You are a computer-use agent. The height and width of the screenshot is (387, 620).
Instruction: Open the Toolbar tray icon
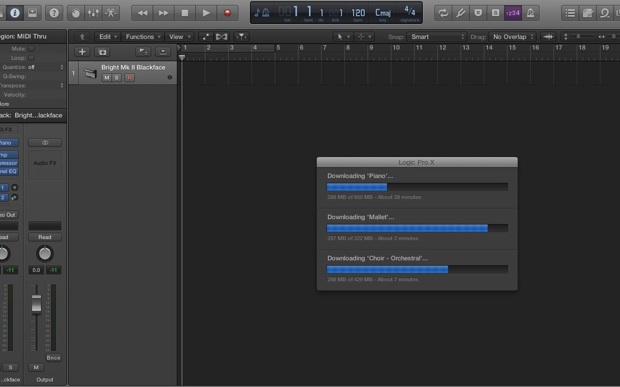point(32,13)
